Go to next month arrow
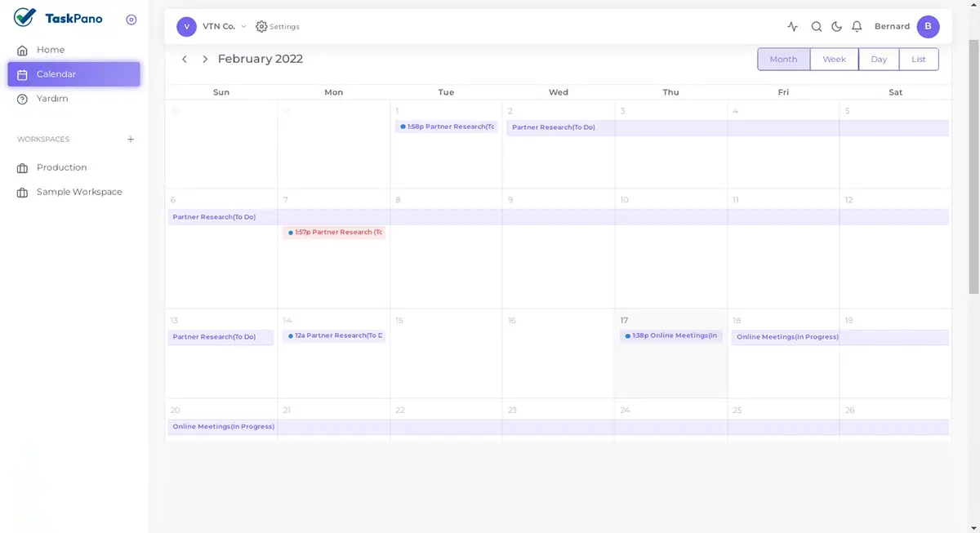Viewport: 980px width, 533px height. coord(205,60)
